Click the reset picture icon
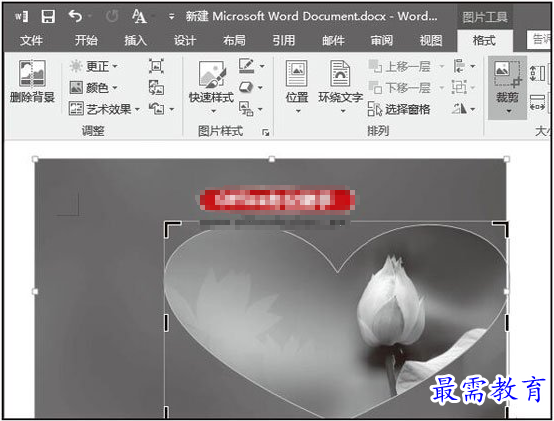 156,109
